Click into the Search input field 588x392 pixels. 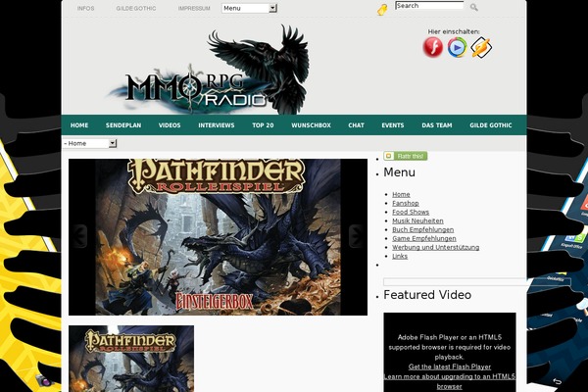point(429,6)
